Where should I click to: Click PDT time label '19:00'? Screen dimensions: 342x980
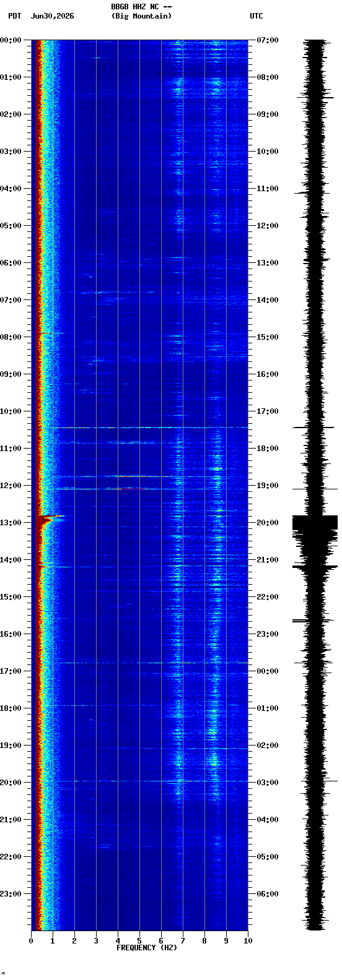pyautogui.click(x=11, y=746)
